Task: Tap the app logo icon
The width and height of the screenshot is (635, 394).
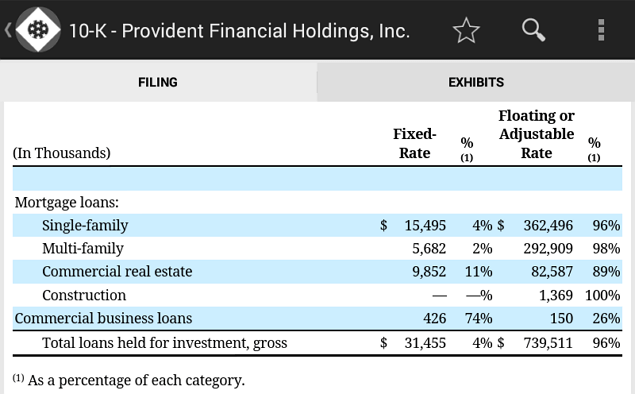Action: (x=38, y=30)
